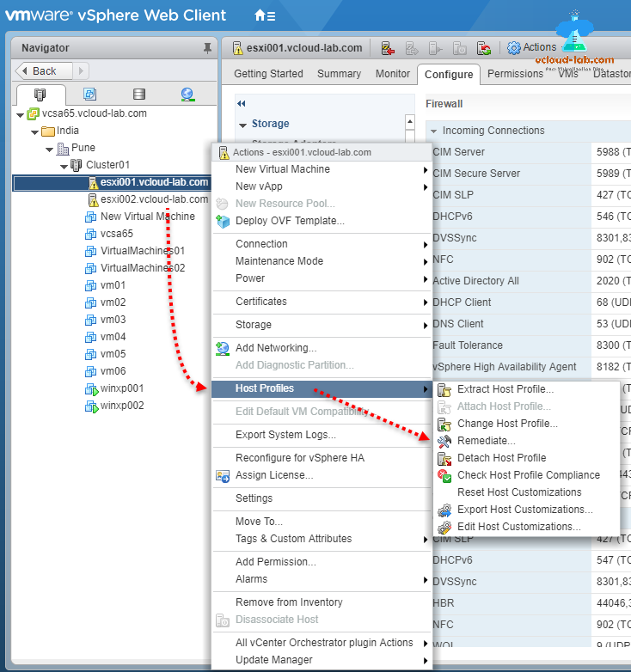Switch to Storage inventory view
Viewport: 631px width, 672px height.
point(139,94)
